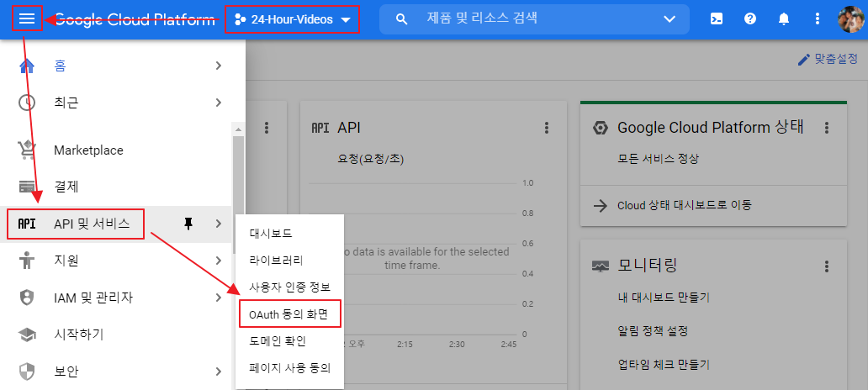Follow 알림 정책 설정 link

pyautogui.click(x=653, y=331)
